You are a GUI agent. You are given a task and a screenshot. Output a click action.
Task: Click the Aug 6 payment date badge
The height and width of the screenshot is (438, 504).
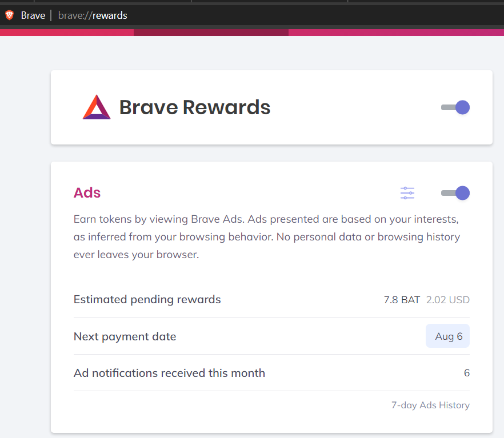click(x=448, y=336)
